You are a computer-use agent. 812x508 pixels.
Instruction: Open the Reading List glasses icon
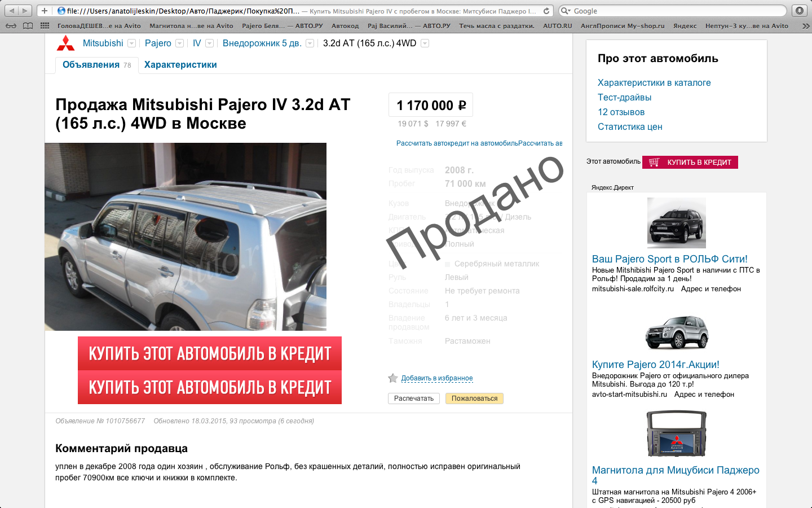(11, 26)
